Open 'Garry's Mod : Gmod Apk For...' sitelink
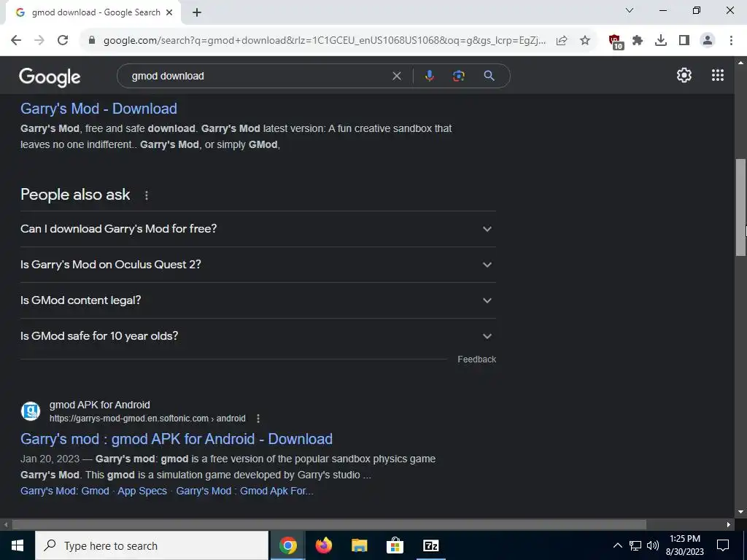 point(244,491)
